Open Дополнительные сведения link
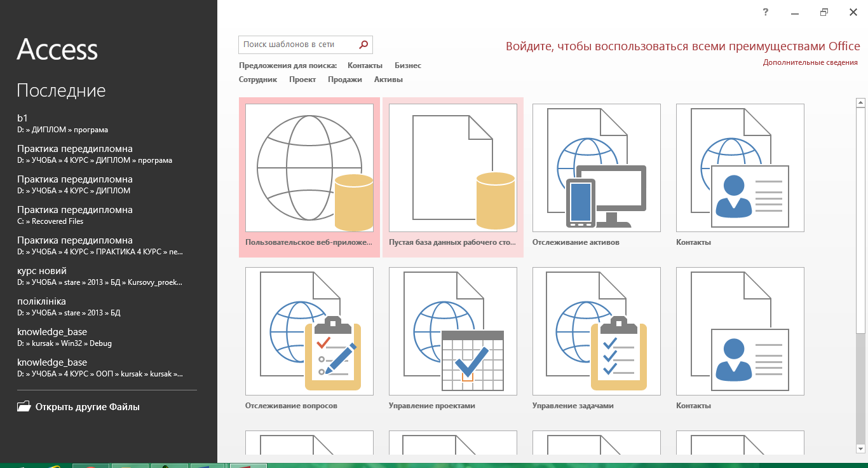Screen dimensions: 868x468 tap(810, 62)
